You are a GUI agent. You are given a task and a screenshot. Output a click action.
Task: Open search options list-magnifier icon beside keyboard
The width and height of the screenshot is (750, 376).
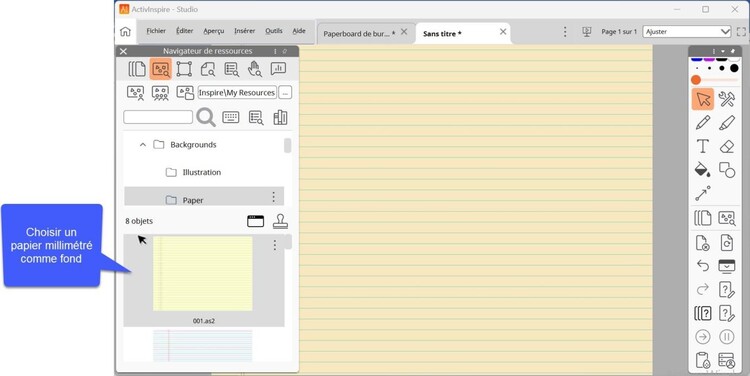coord(256,117)
